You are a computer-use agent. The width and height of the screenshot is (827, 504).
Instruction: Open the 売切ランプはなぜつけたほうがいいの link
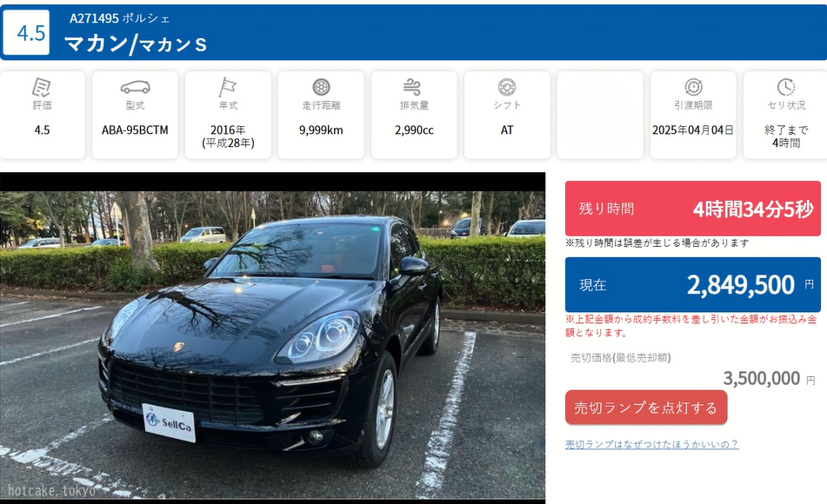(652, 444)
